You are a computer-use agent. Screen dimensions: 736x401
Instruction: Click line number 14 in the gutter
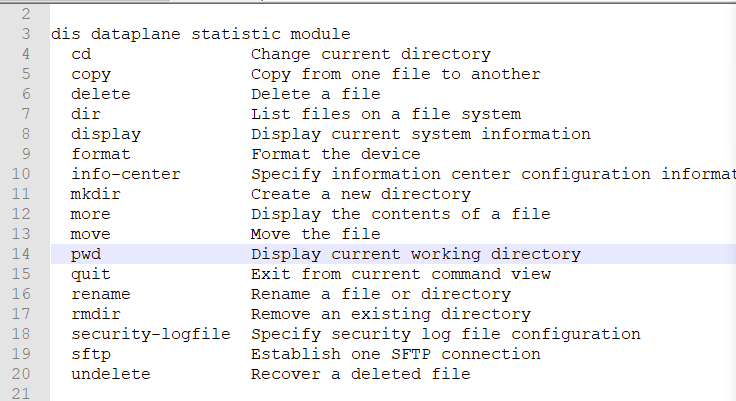pos(24,254)
